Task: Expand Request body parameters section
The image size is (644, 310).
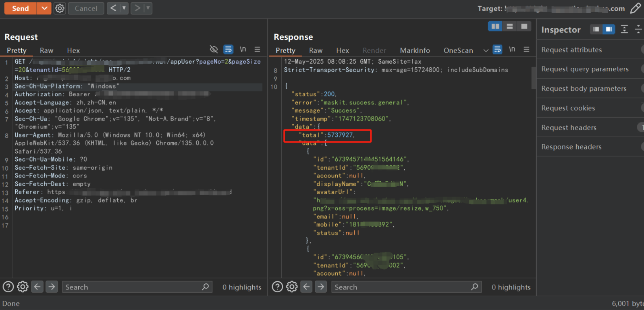Action: [x=590, y=88]
